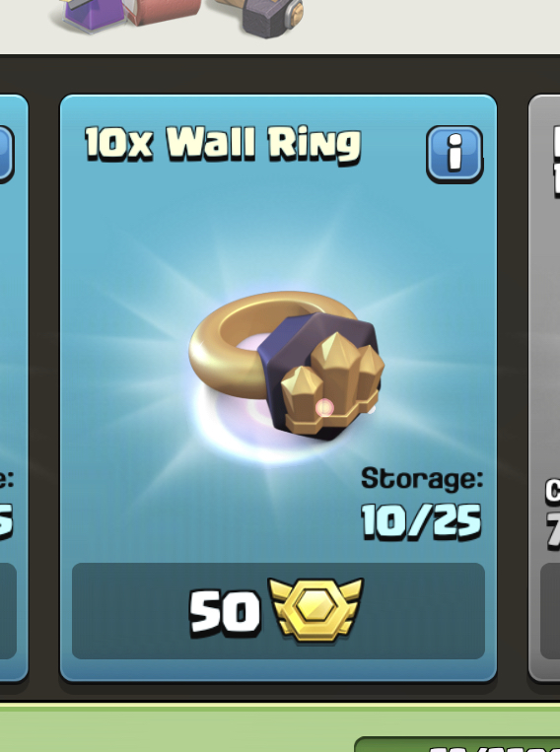Tap the red item in top banner
560x752 pixels.
[x=163, y=12]
